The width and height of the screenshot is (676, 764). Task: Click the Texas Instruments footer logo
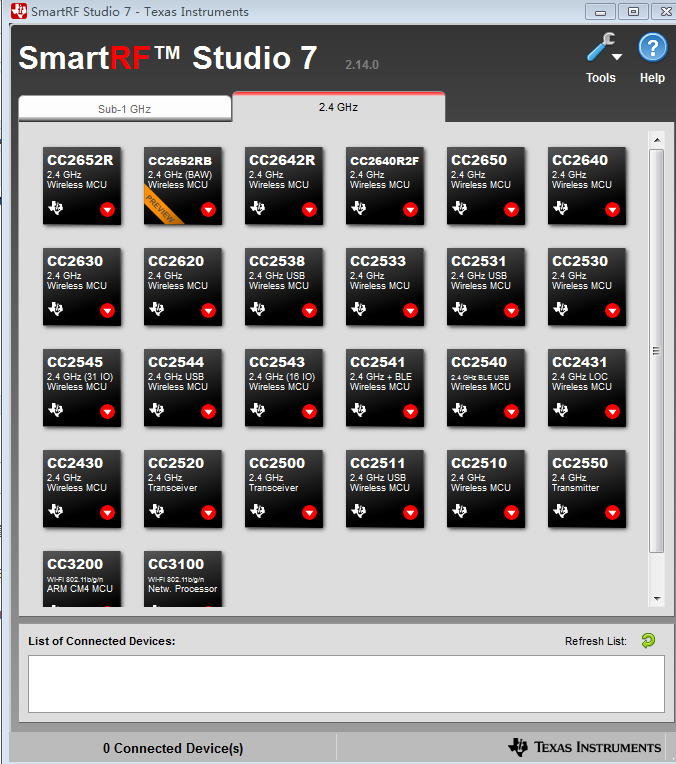585,747
